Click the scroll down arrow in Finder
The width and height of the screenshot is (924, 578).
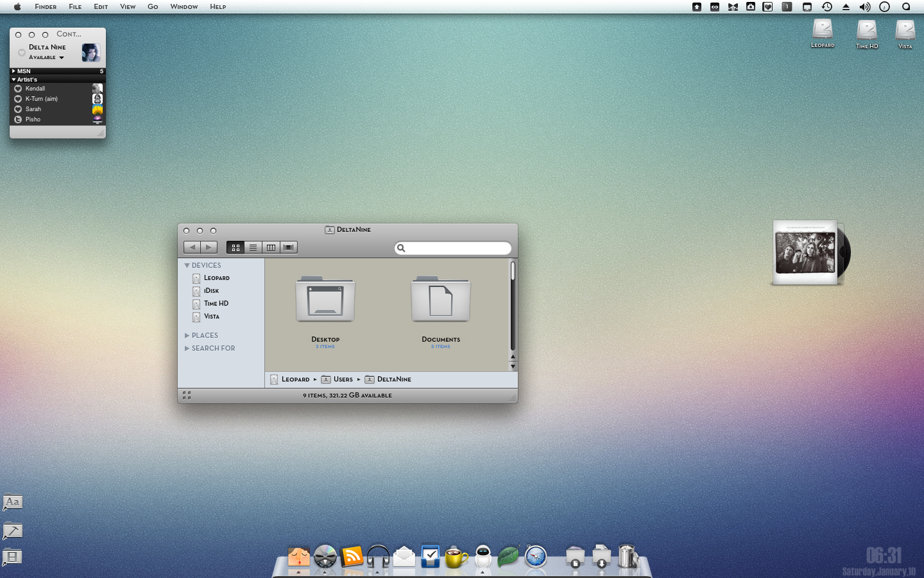[x=513, y=367]
